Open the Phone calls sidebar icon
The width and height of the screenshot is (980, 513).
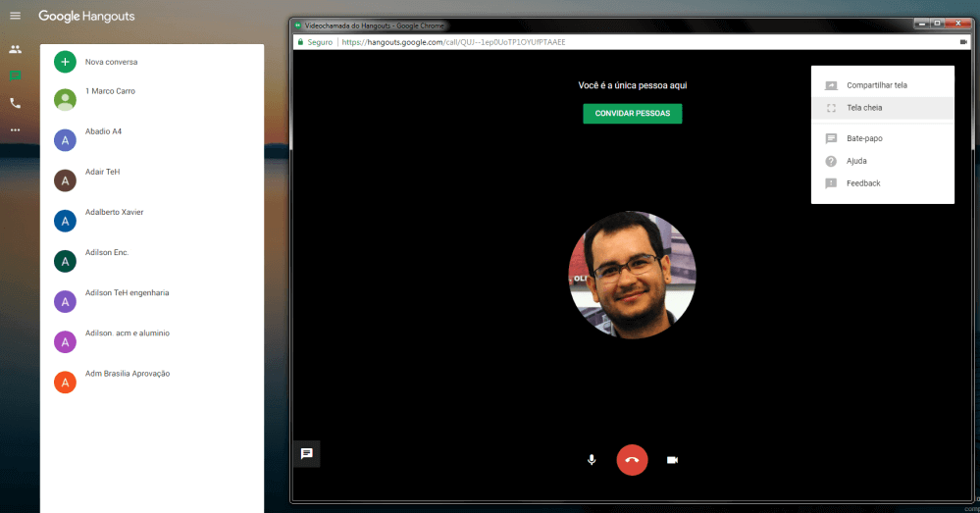tap(15, 103)
